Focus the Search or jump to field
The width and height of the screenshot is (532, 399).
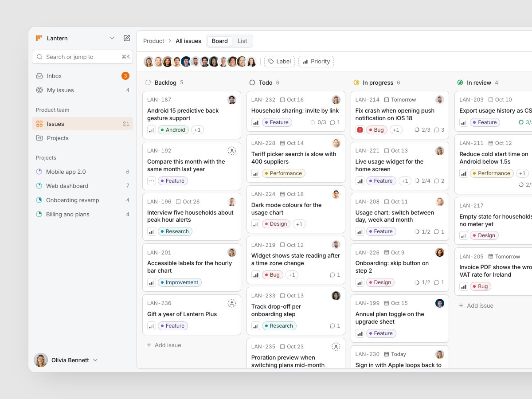pos(82,57)
